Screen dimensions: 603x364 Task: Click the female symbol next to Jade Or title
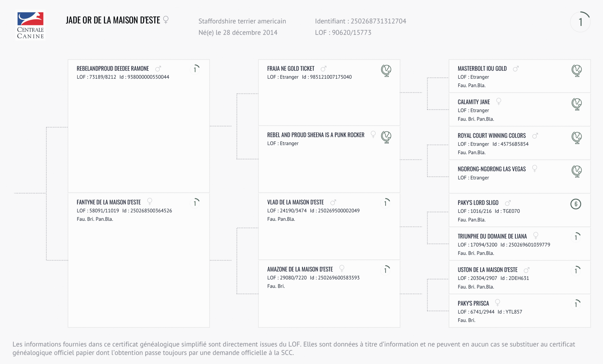pyautogui.click(x=166, y=20)
